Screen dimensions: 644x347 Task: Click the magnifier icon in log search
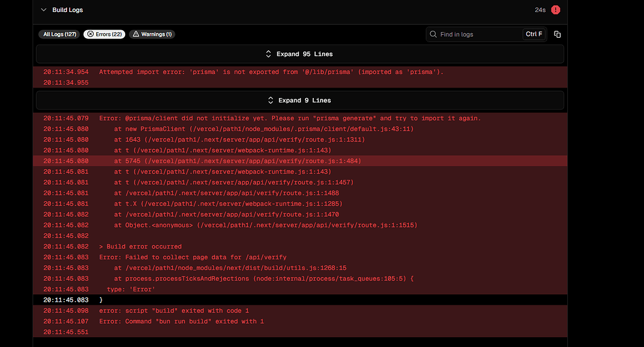pos(433,34)
